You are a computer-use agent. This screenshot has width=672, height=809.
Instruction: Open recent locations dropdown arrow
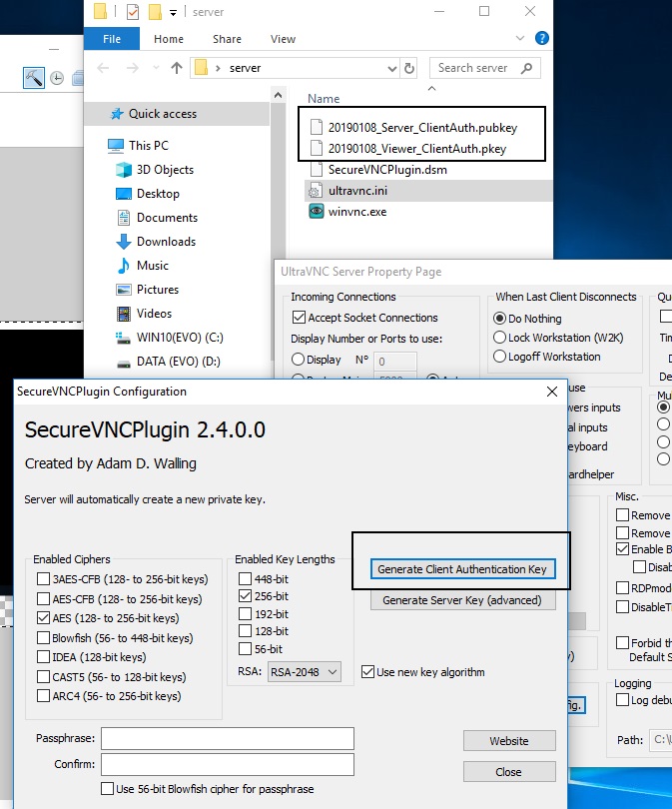tap(156, 68)
